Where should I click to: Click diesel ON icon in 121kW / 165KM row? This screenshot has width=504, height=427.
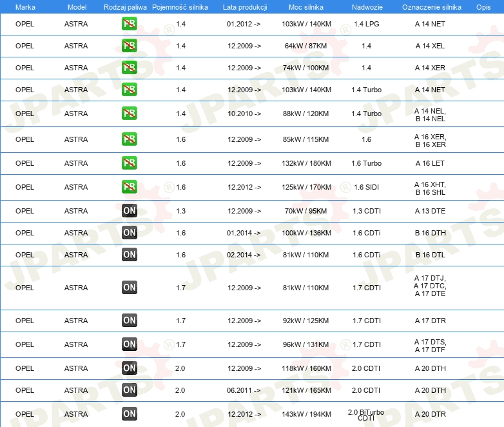click(130, 390)
